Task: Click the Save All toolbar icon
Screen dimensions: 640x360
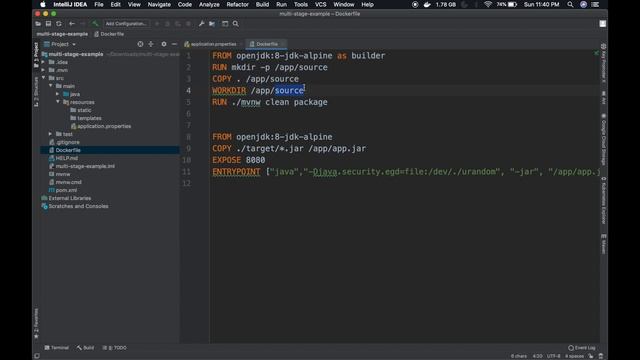Action: coord(48,24)
